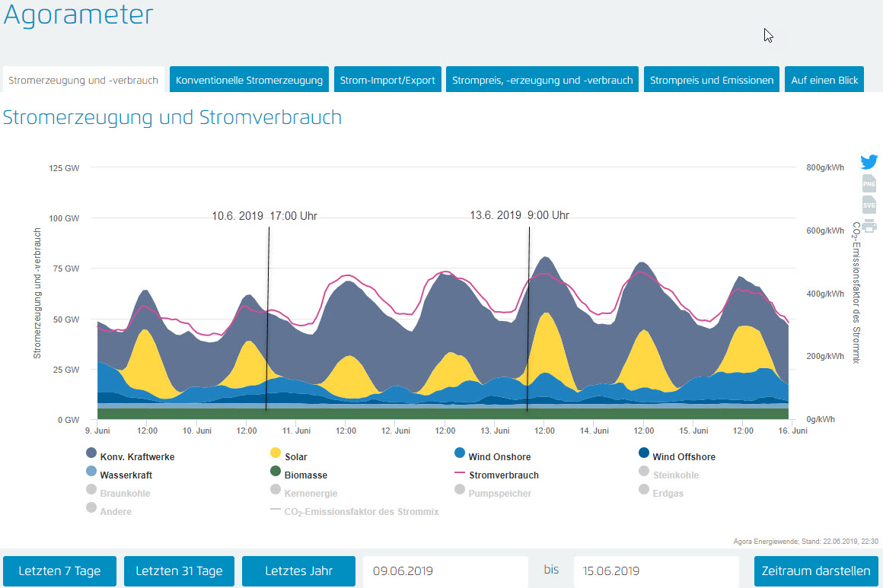Share chart via Twitter bird icon

[869, 162]
